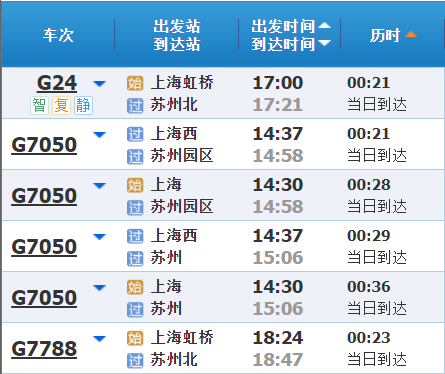
Task: Open train G24 link
Action: (57, 83)
